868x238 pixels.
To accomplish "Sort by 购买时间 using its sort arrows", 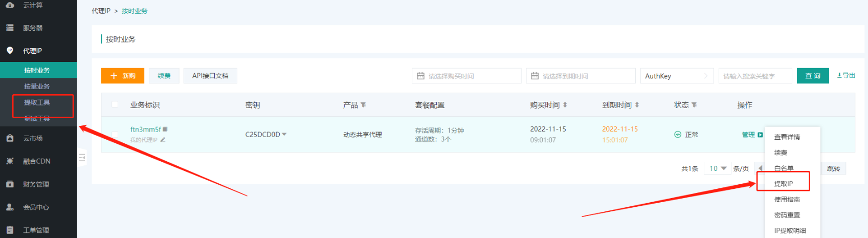I will [x=565, y=105].
